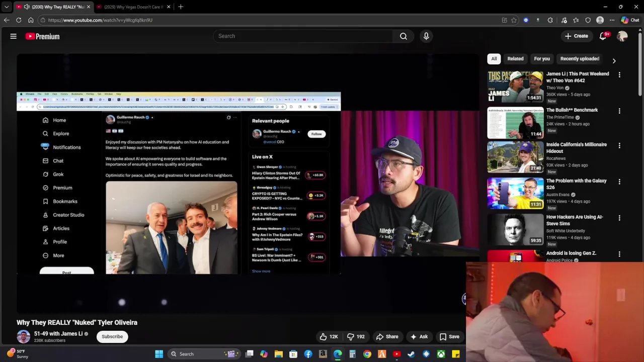Click the YouTube search input field

click(302, 36)
